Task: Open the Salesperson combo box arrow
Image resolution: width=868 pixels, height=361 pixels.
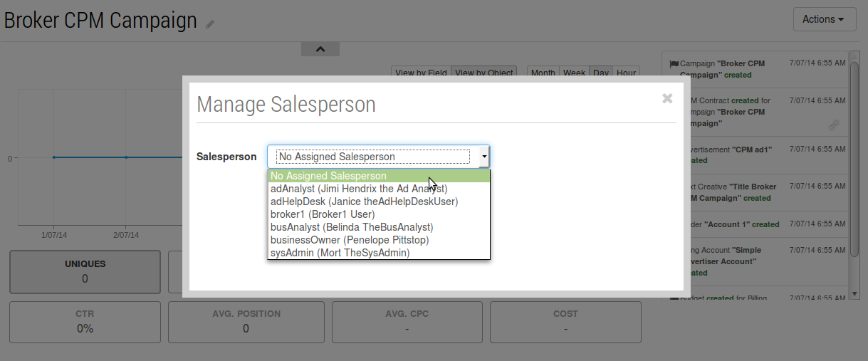Action: click(x=483, y=157)
